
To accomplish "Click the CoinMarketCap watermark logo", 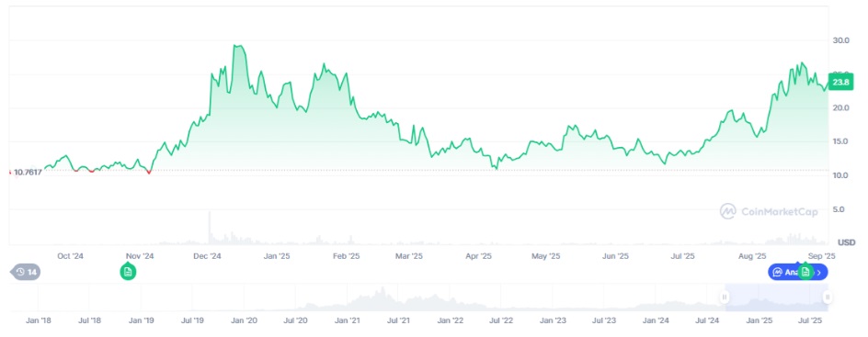I will point(769,211).
